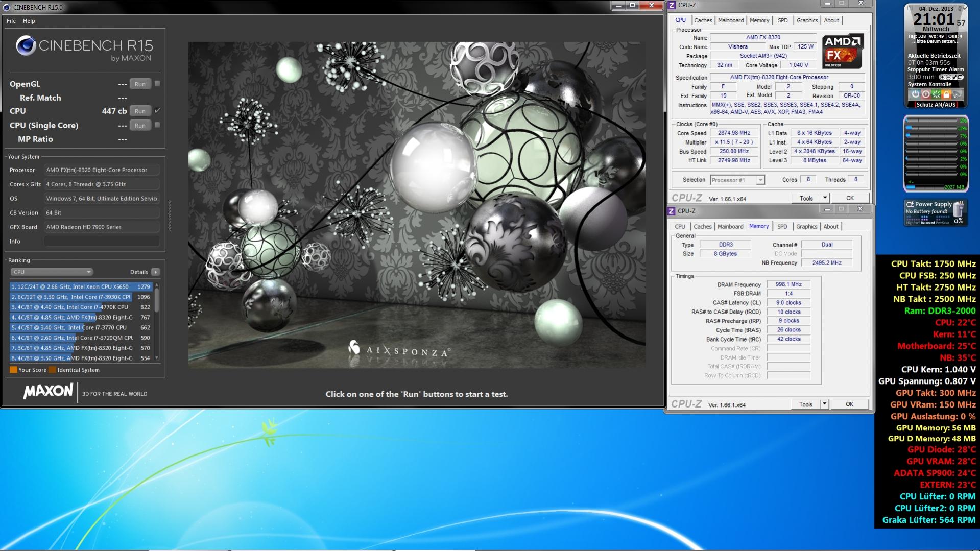Click the AMD FX Unlocked processor logo
This screenshot has height=551, width=980.
843,52
